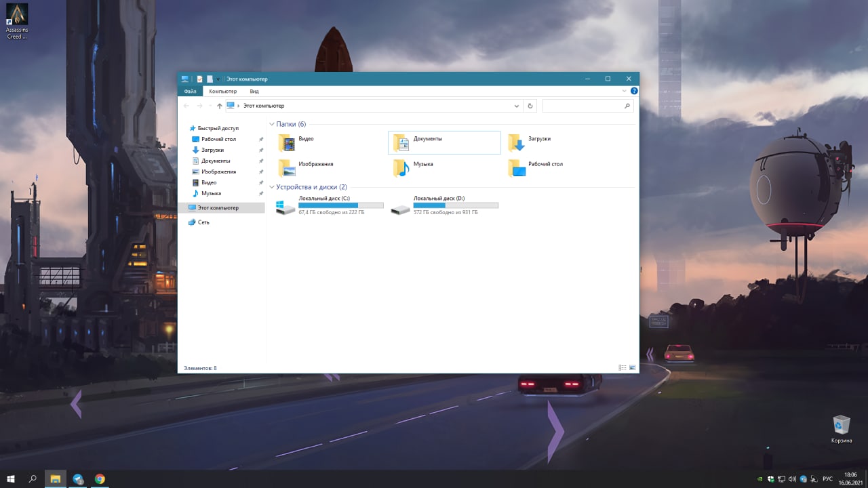Click the search magnifier icon in Explorer
The height and width of the screenshot is (488, 868).
[627, 106]
